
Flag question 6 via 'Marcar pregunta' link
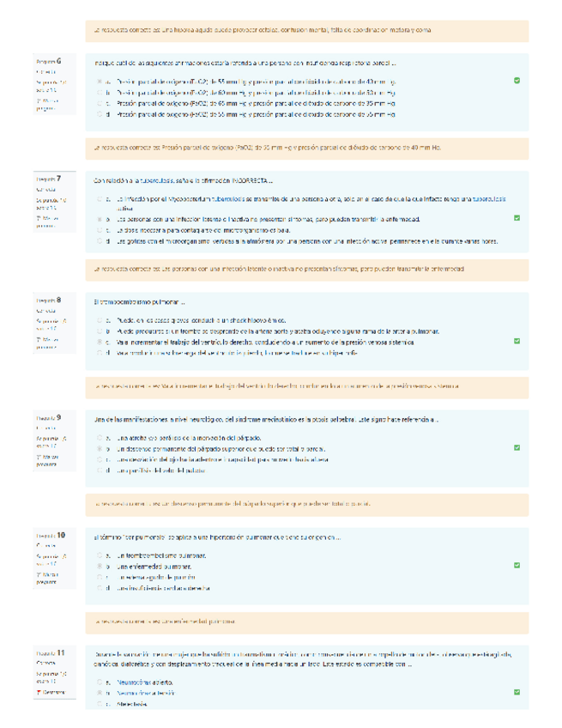(x=47, y=105)
